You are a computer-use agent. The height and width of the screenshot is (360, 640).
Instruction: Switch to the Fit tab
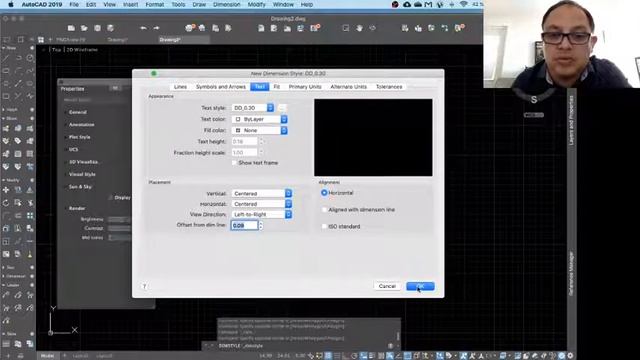(276, 87)
